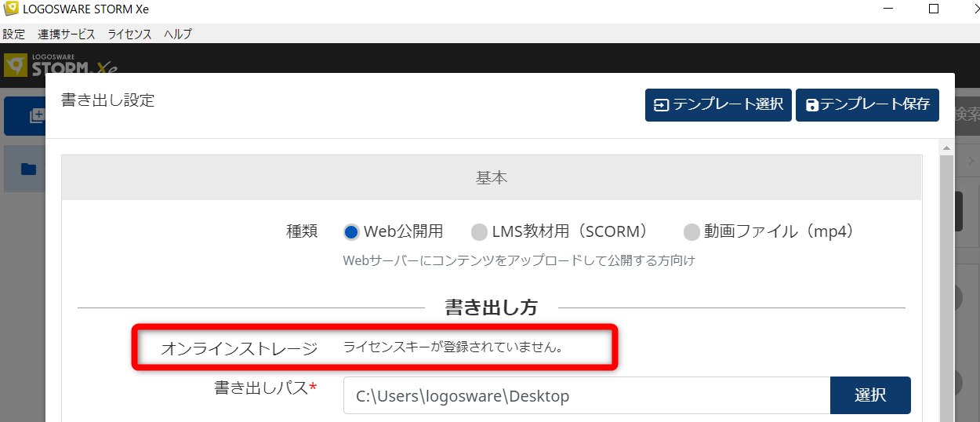The width and height of the screenshot is (980, 422).
Task: Select 動画ファイル（mp4）radio button
Action: point(691,231)
